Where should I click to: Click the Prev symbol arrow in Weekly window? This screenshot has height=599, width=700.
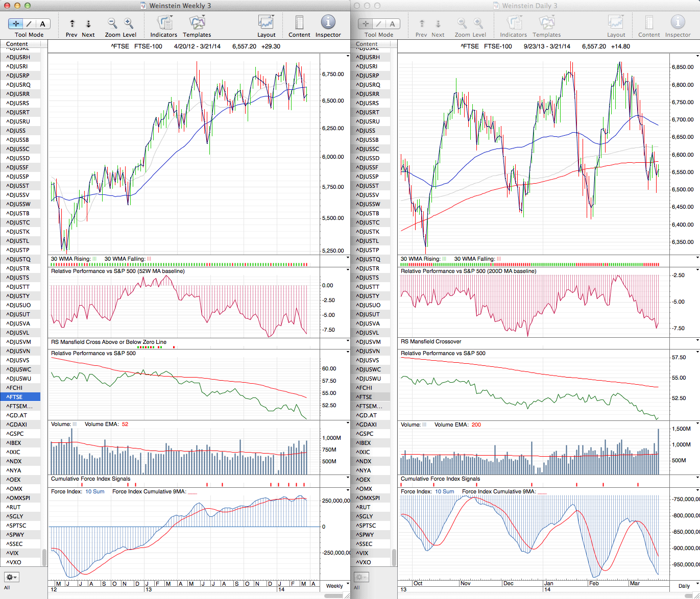pyautogui.click(x=72, y=24)
